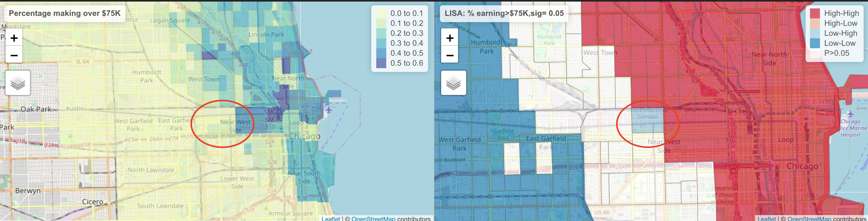Click the 0.5 to 0.6 legend swatch
Image resolution: width=868 pixels, height=221 pixels.
[x=381, y=63]
